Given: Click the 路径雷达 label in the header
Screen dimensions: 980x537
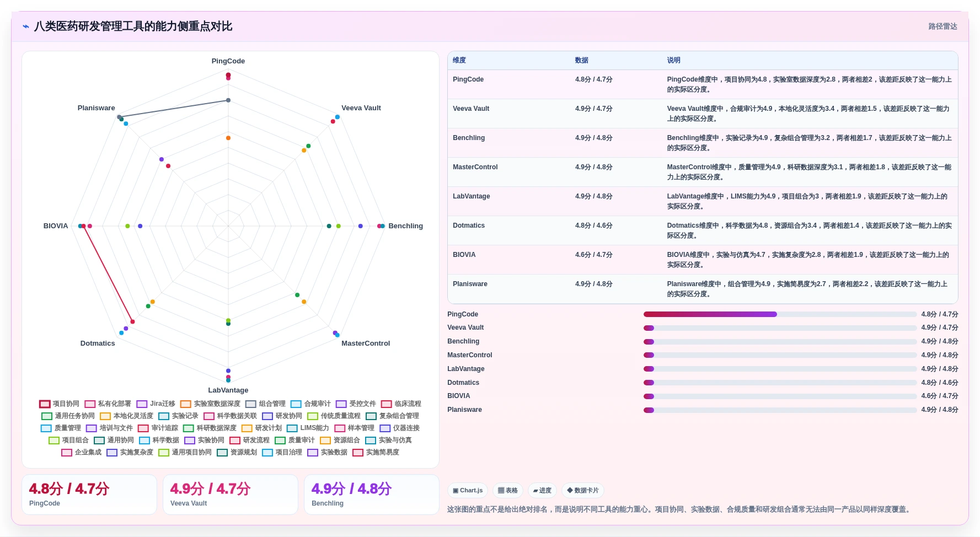Looking at the screenshot, I should (942, 26).
